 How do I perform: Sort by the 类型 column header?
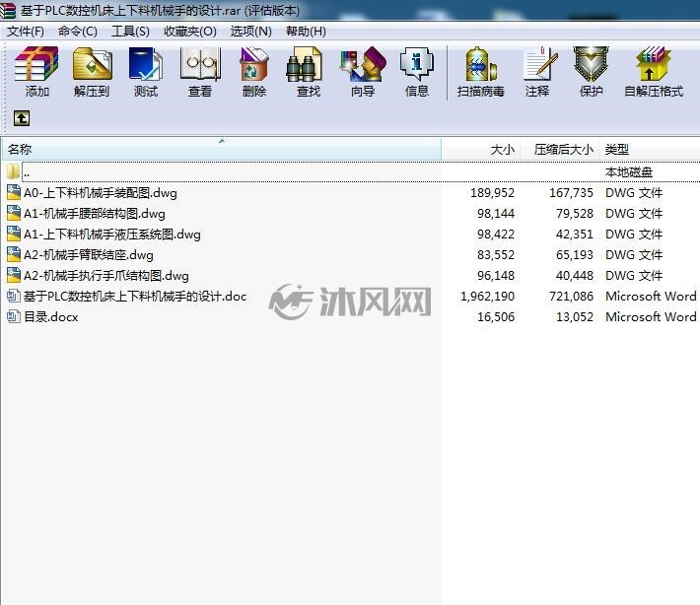coord(650,150)
